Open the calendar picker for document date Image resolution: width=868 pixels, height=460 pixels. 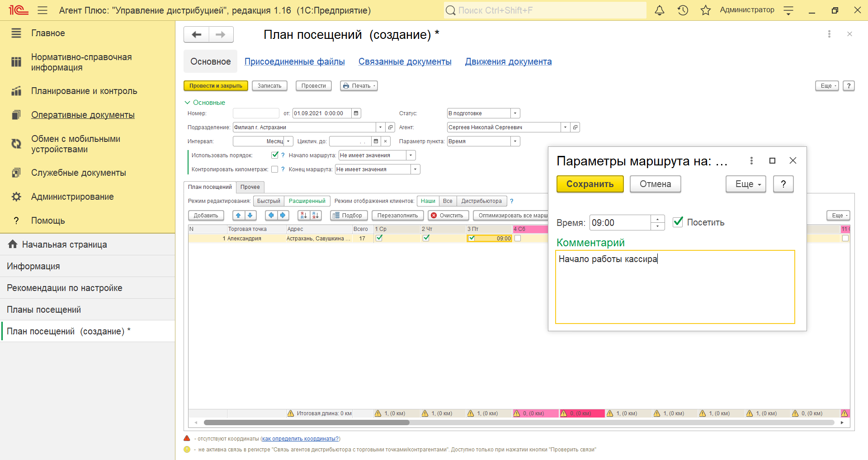pyautogui.click(x=356, y=113)
